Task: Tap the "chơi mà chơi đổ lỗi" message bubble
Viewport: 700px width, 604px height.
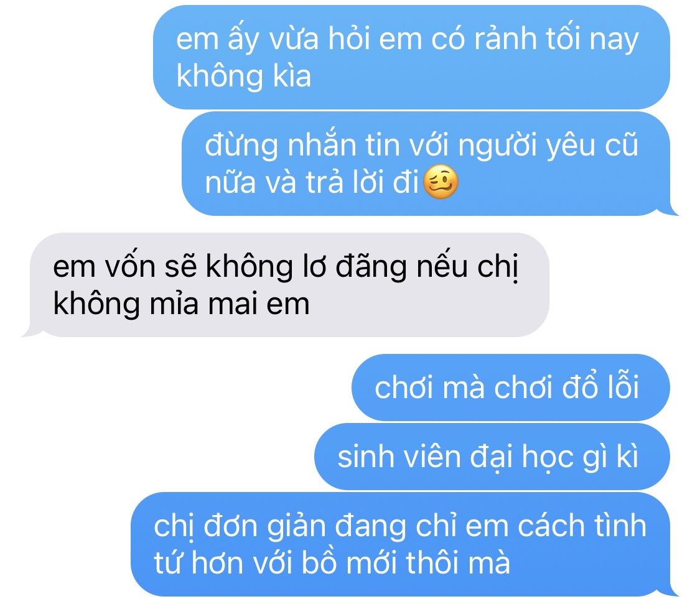Action: point(511,388)
